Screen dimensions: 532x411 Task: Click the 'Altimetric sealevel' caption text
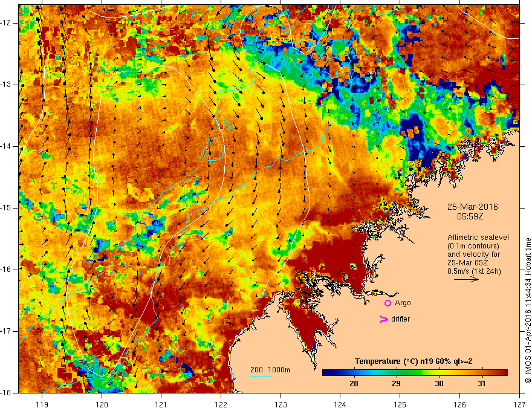[478, 238]
